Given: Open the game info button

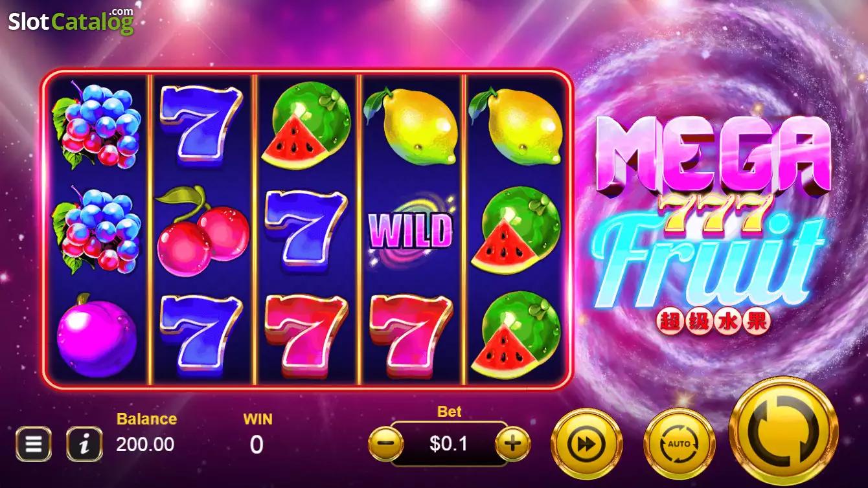Looking at the screenshot, I should point(84,444).
